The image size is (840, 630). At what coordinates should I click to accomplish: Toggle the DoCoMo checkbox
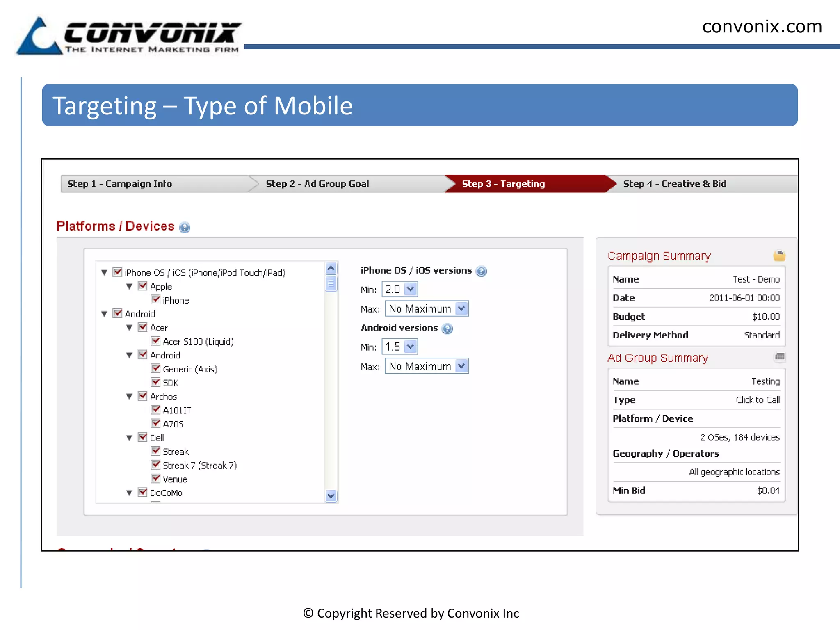pyautogui.click(x=143, y=492)
